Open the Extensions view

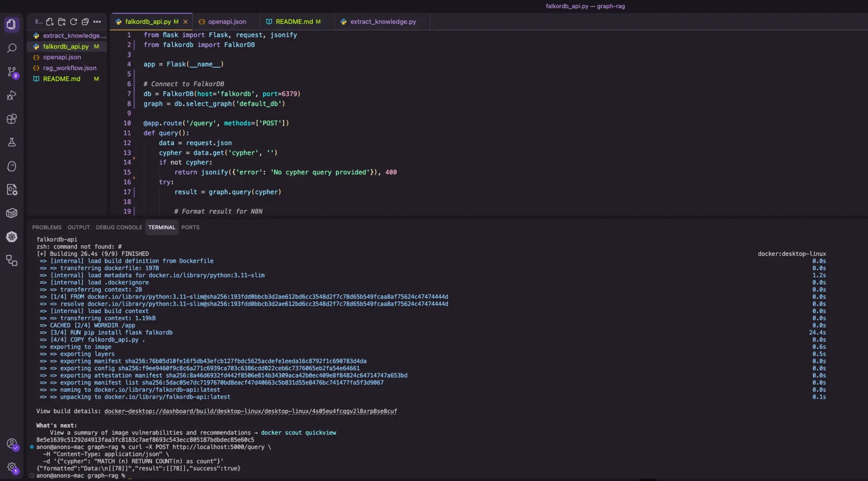12,119
